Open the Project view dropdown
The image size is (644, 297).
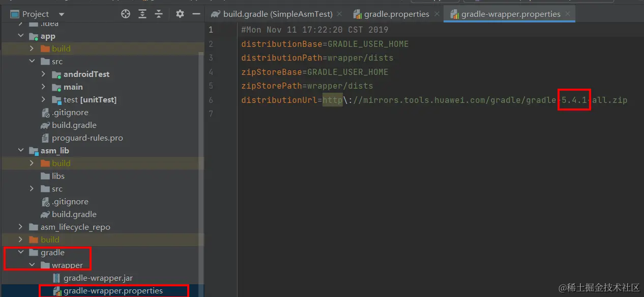[62, 14]
